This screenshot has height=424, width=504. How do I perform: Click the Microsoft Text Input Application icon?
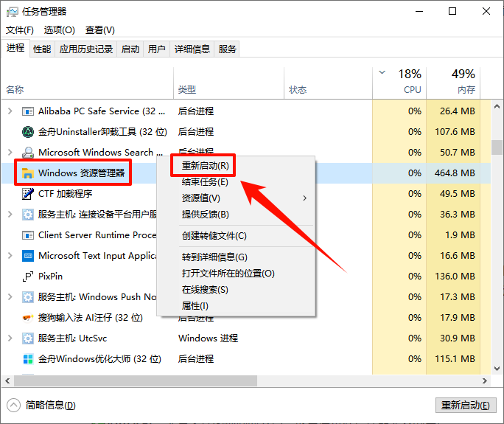(28, 256)
